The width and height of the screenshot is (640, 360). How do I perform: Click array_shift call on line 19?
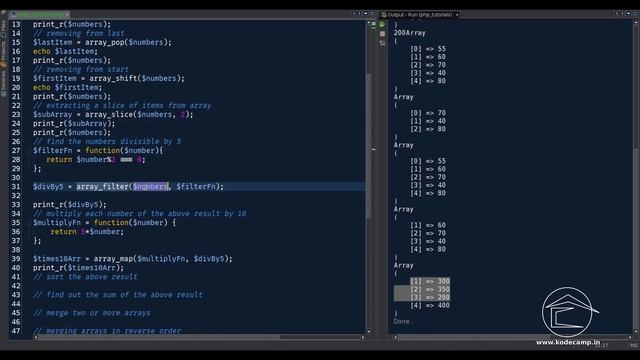click(x=137, y=78)
